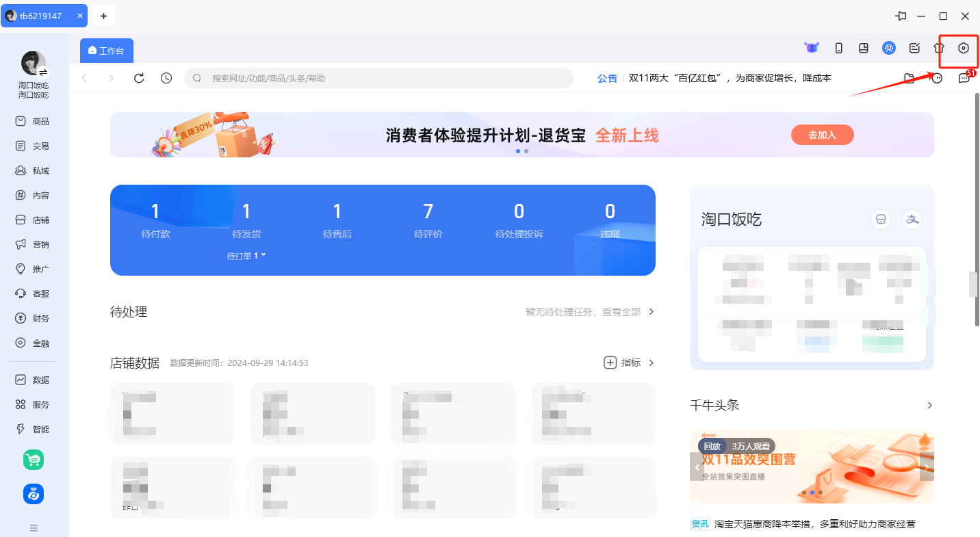The image size is (980, 537).
Task: Open the purple robot assistant icon
Action: [x=812, y=48]
